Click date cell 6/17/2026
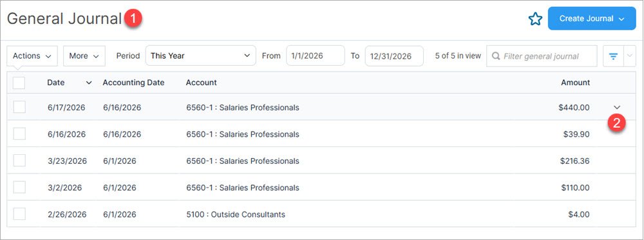The height and width of the screenshot is (240, 644). pyautogui.click(x=66, y=108)
